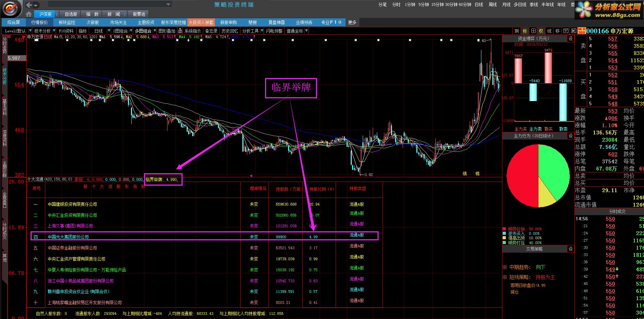
Task: Expand the top search combo box
Action: [x=168, y=5]
